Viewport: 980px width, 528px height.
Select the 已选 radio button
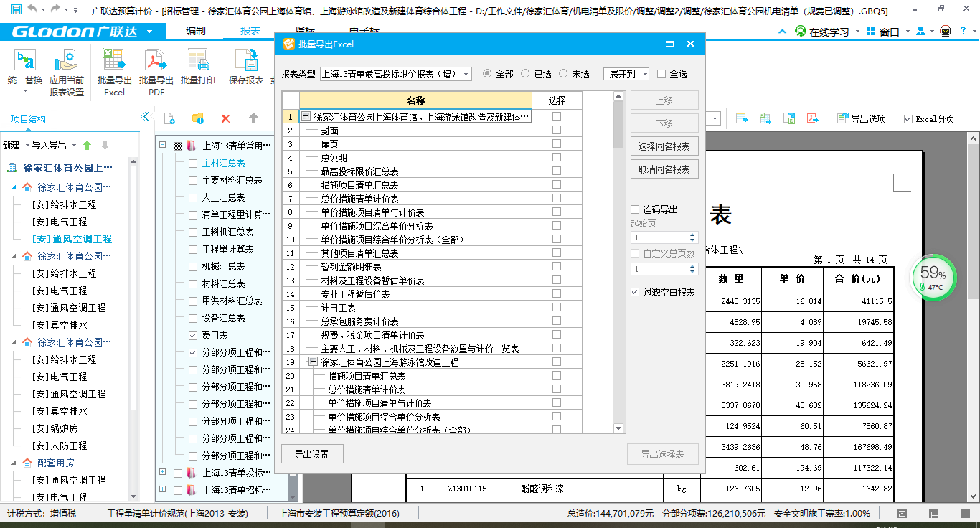point(526,74)
